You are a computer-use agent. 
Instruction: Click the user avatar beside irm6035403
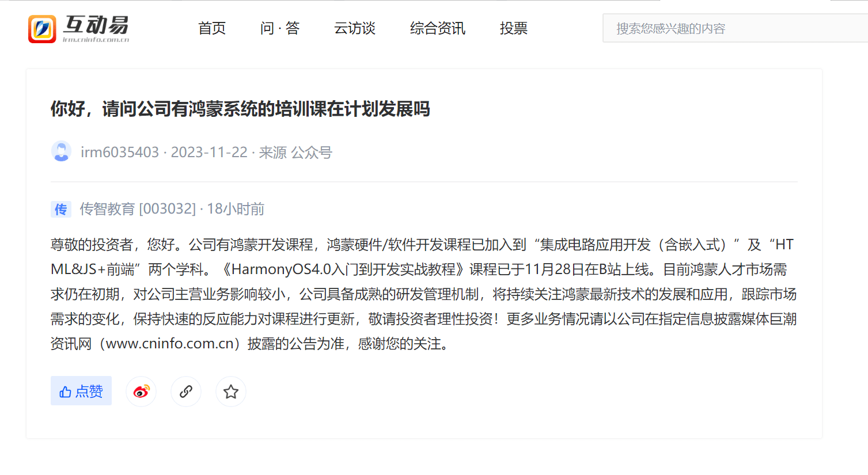(61, 151)
